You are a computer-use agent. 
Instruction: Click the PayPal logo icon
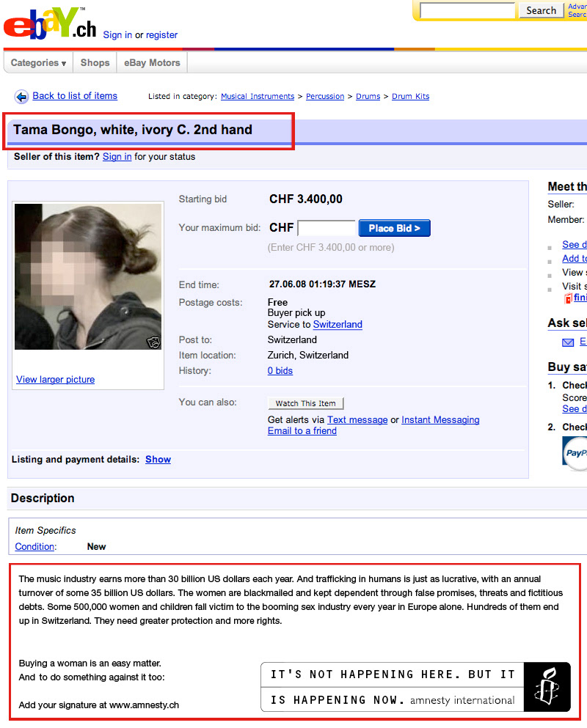tap(575, 452)
